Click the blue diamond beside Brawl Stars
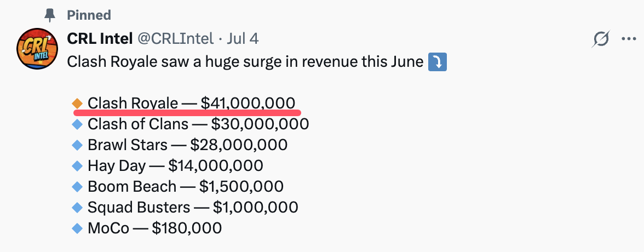 tap(77, 145)
